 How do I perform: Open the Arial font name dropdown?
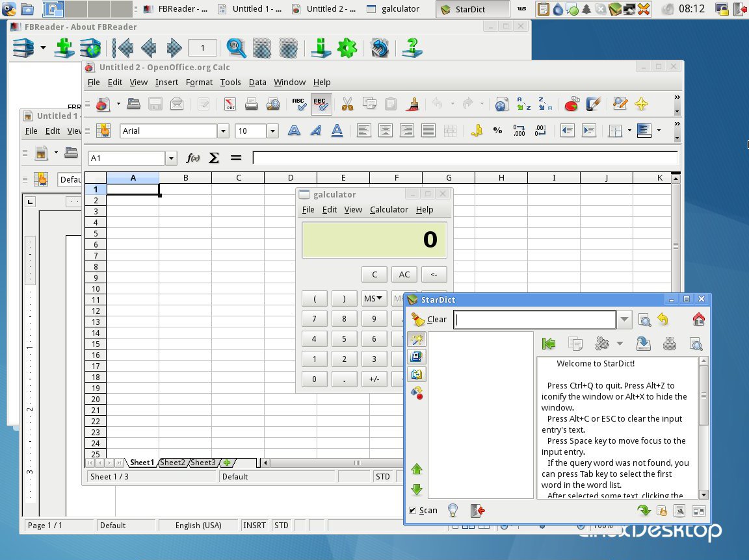(223, 131)
